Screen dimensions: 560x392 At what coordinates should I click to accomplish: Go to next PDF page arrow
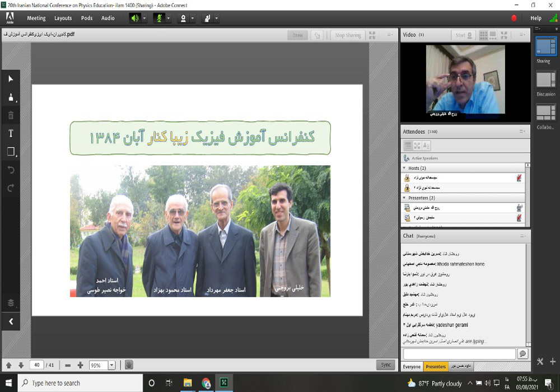21,365
